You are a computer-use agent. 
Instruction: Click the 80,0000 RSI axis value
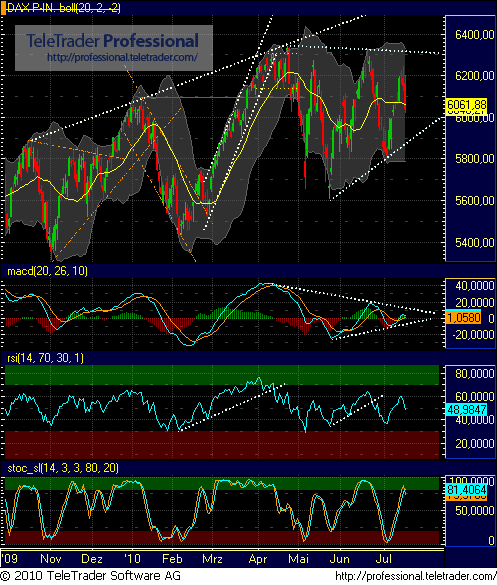pyautogui.click(x=475, y=373)
